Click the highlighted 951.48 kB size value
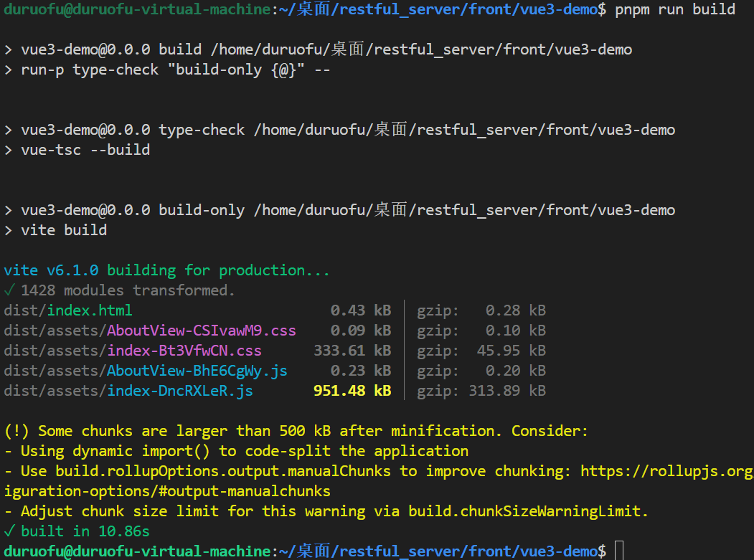The width and height of the screenshot is (754, 560). click(x=352, y=391)
